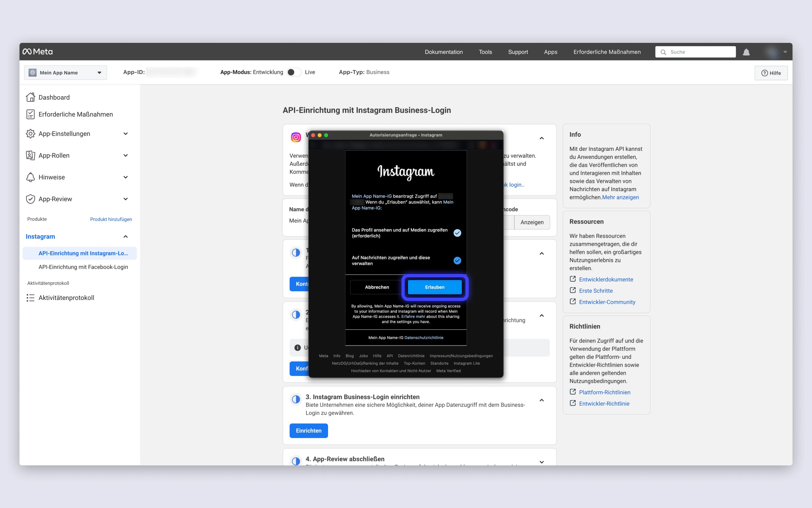The width and height of the screenshot is (812, 508).
Task: Open the Datenschutzrichtlinie link in popup
Action: pyautogui.click(x=424, y=338)
